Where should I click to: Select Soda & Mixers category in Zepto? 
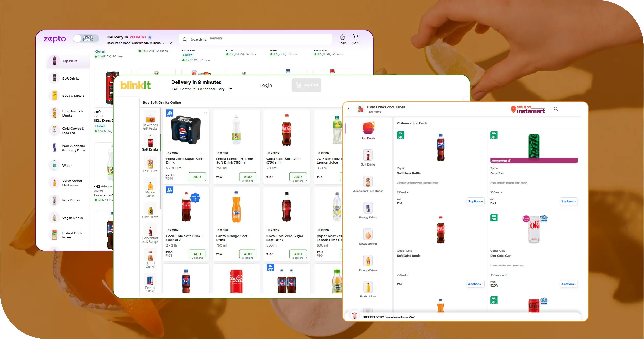(x=73, y=96)
